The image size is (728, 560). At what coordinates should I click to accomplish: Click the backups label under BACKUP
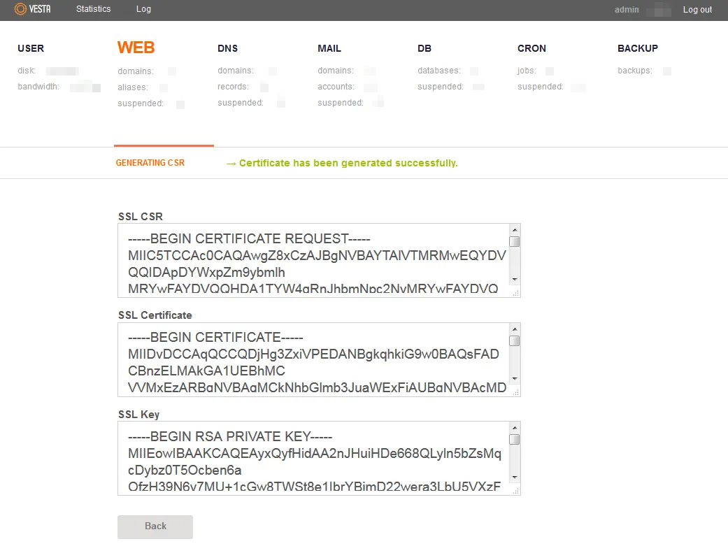(635, 71)
